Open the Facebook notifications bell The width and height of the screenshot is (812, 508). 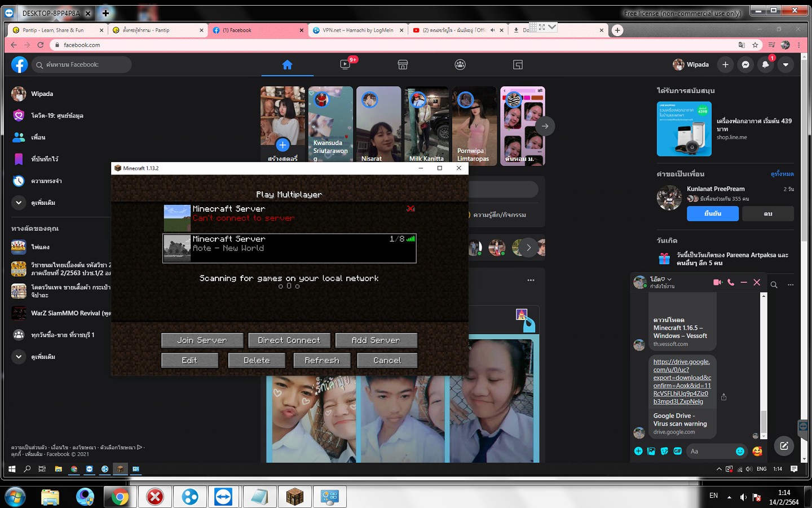(765, 65)
